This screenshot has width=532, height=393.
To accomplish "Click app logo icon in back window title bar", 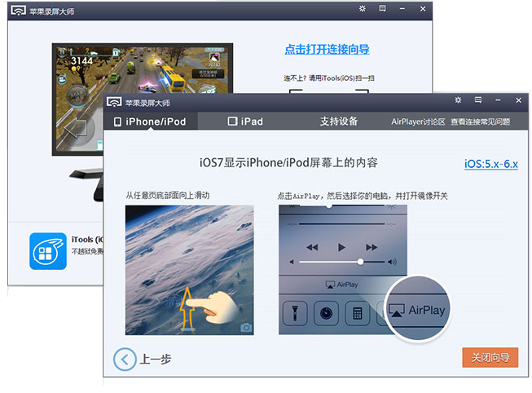I will [18, 11].
